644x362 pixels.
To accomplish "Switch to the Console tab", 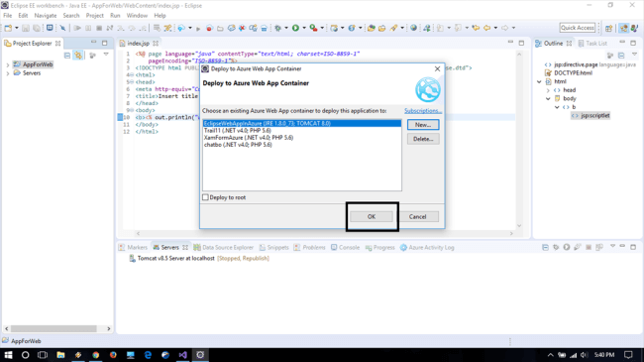I will click(x=345, y=248).
